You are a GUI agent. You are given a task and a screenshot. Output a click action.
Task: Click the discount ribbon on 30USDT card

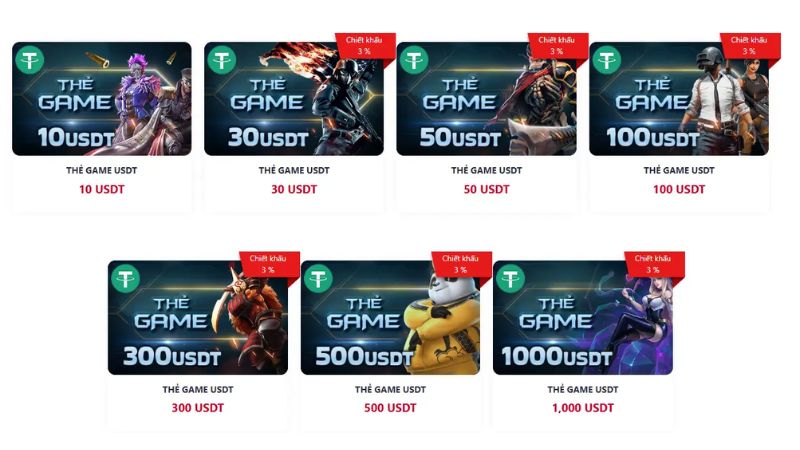point(365,46)
